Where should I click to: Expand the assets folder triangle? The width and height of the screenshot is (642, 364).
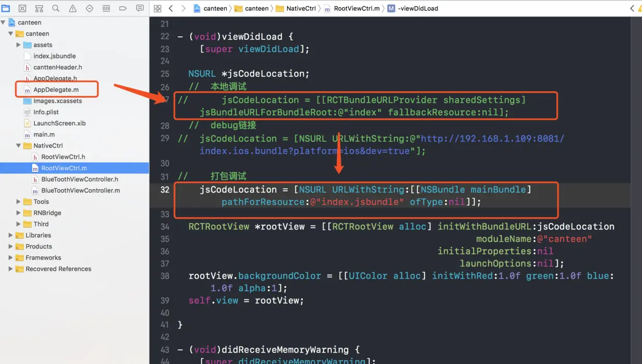[19, 45]
